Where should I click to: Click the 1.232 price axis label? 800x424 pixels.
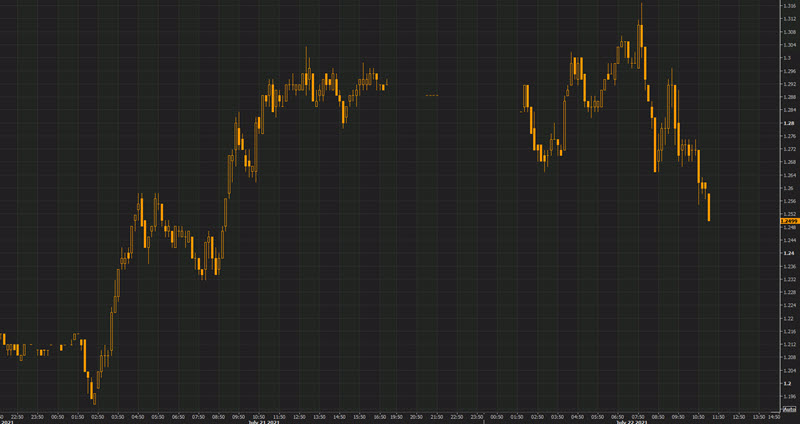coord(788,279)
